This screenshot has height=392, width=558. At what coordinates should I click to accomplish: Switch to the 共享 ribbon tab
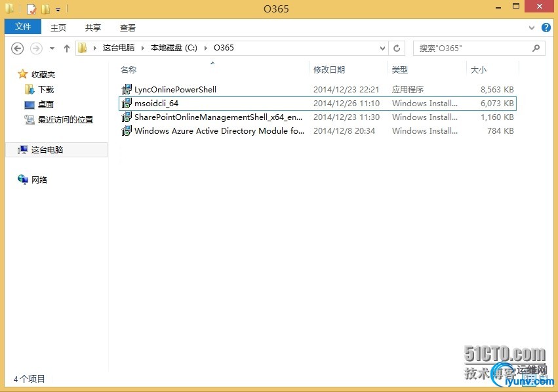93,28
